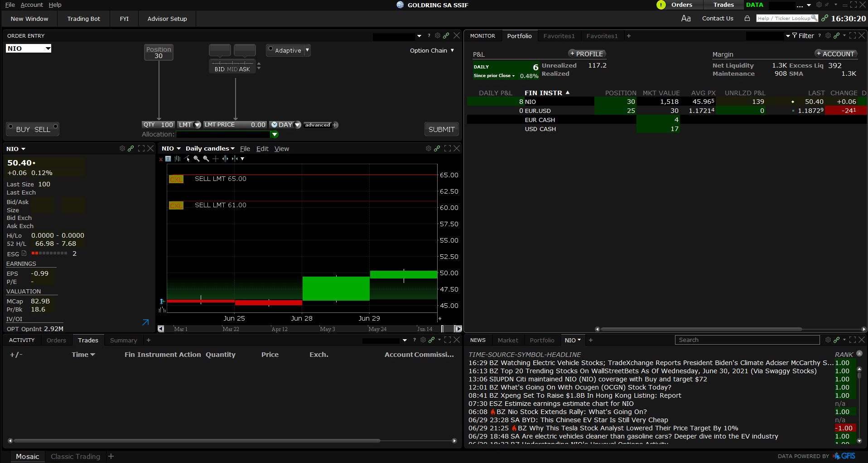Open the chart panel's gear settings icon
The width and height of the screenshot is (868, 463).
428,148
